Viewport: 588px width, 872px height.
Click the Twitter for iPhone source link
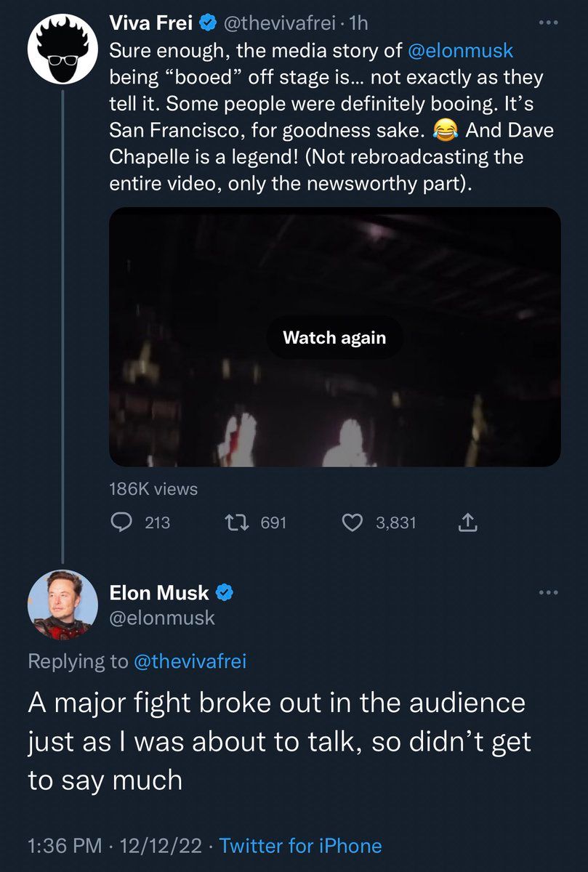(x=299, y=845)
